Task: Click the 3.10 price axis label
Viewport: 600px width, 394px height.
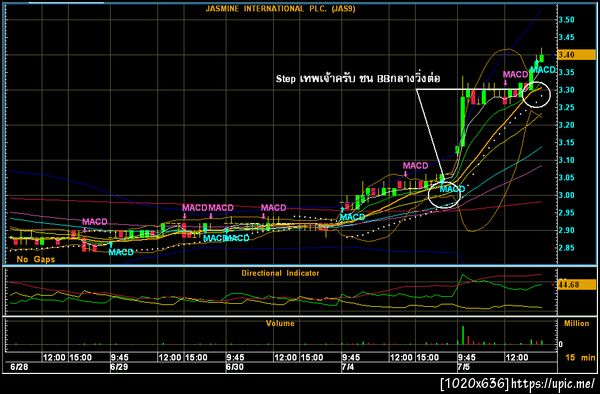Action: click(566, 160)
